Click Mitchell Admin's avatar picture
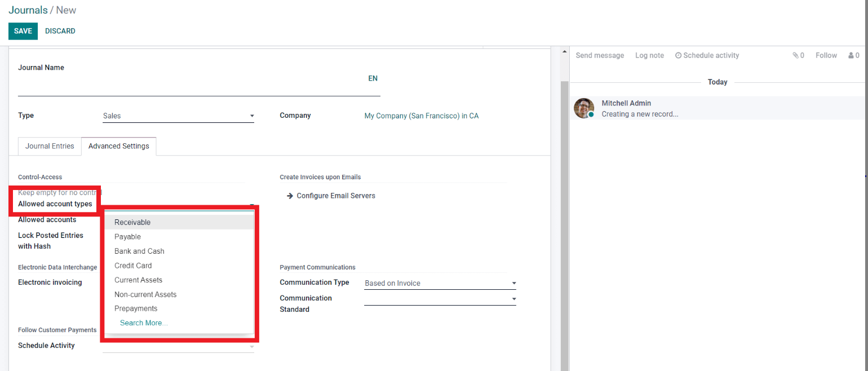This screenshot has width=868, height=371. pyautogui.click(x=584, y=108)
